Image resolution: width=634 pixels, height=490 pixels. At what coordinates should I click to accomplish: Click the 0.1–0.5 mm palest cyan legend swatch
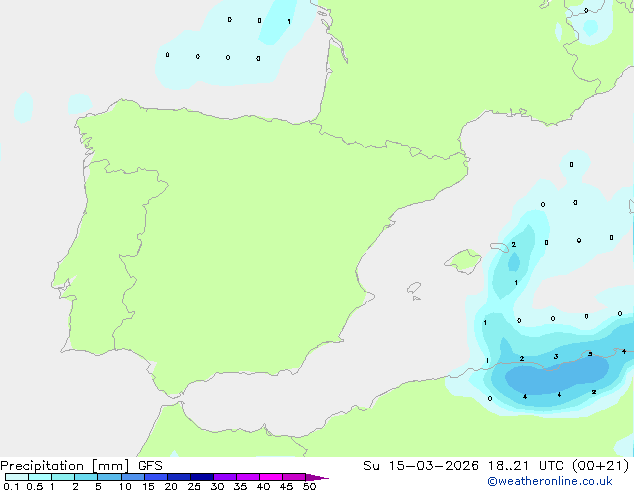(17, 477)
